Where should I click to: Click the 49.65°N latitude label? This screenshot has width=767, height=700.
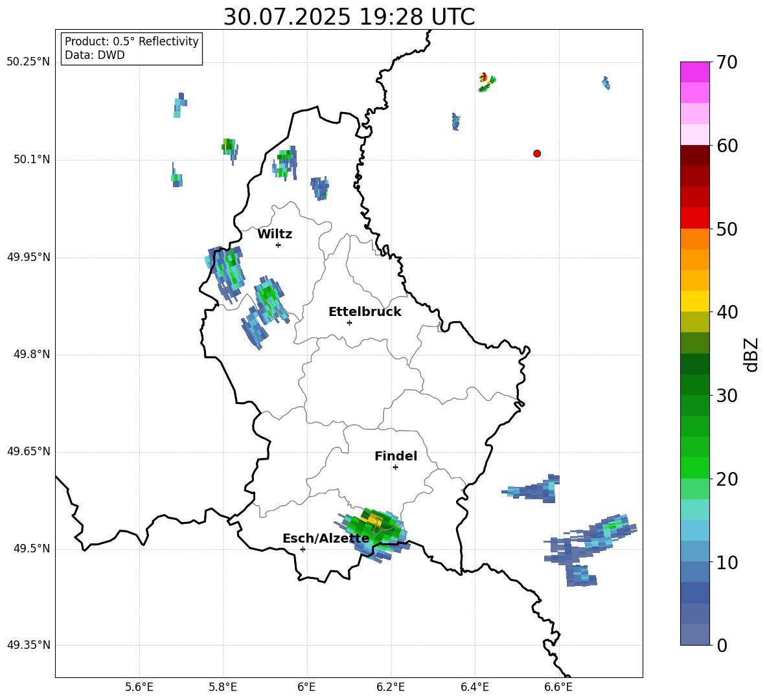point(29,451)
